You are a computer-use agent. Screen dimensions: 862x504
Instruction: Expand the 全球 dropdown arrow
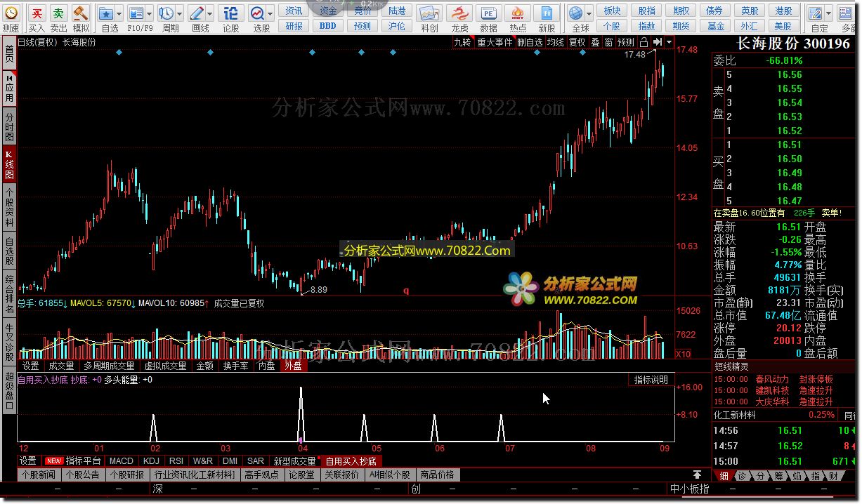click(x=589, y=13)
